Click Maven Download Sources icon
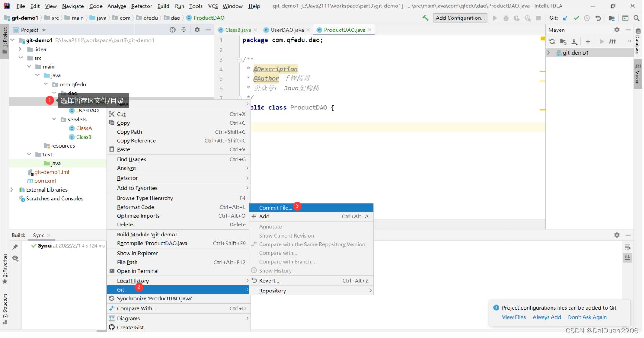The image size is (644, 338). click(x=575, y=41)
